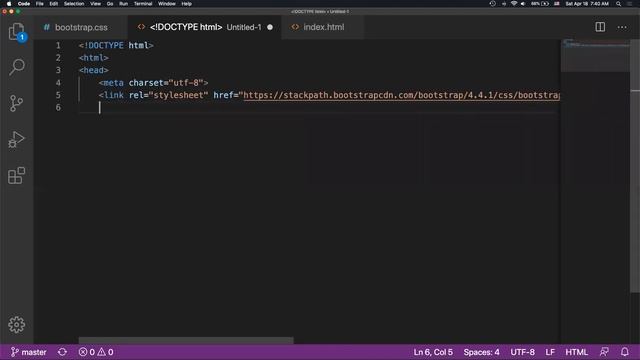The height and width of the screenshot is (360, 640).
Task: Open the Apple menu
Action: (x=9, y=4)
